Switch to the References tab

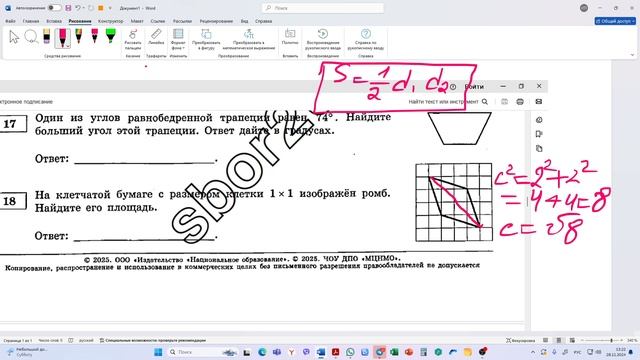(158, 21)
